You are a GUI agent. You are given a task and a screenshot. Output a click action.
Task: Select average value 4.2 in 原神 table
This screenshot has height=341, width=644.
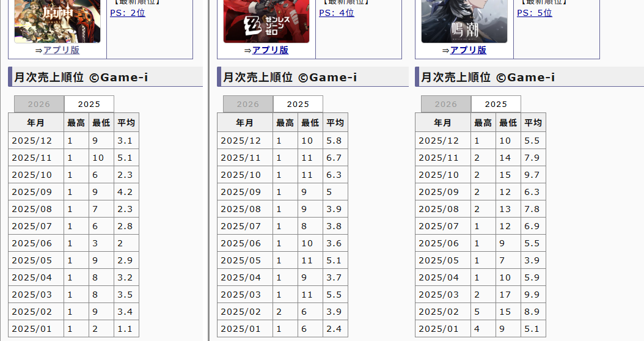pos(126,192)
